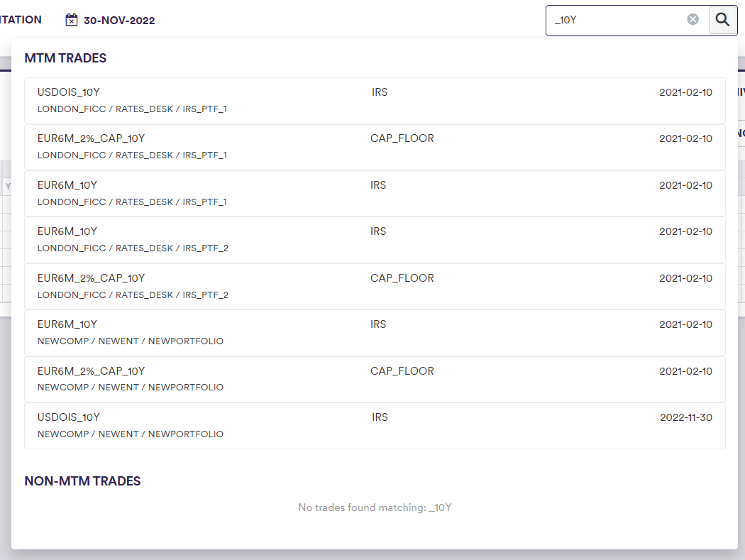Pick EUR6M_10Y trade under NEWPORTFOLIO

[375, 333]
